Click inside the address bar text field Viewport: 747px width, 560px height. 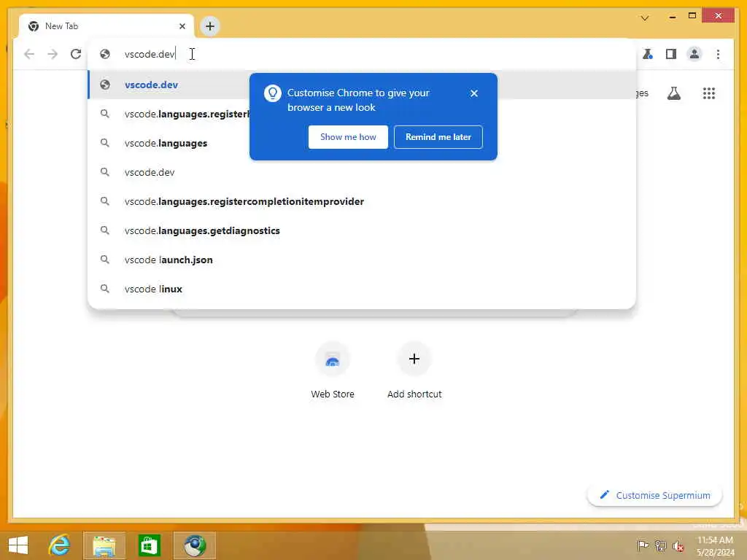coord(362,54)
